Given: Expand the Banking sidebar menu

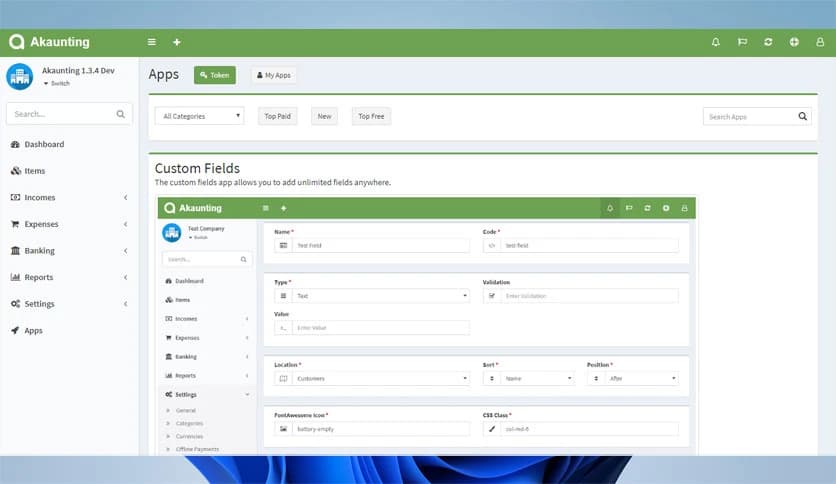Looking at the screenshot, I should pos(69,251).
